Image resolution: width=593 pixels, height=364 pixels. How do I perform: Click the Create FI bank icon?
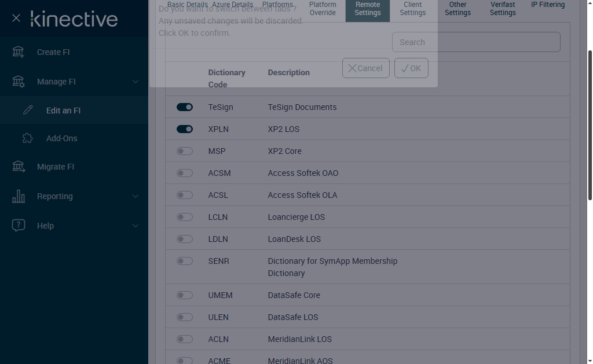point(19,52)
